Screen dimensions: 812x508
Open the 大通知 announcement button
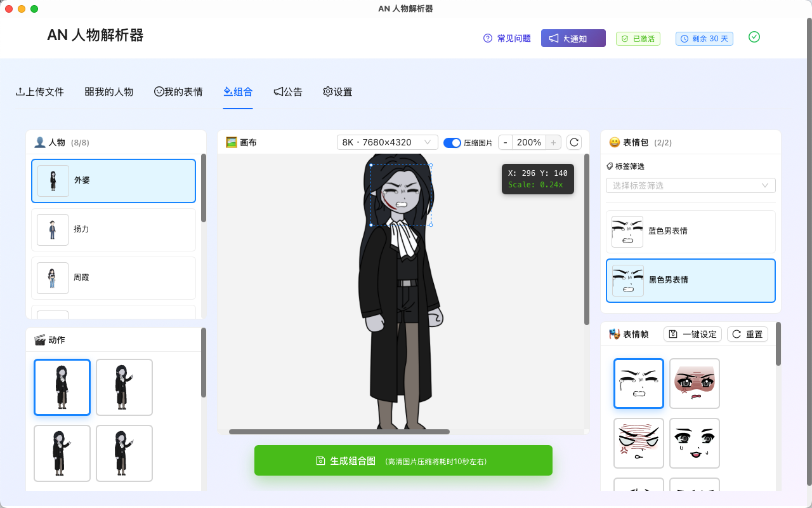pos(573,39)
